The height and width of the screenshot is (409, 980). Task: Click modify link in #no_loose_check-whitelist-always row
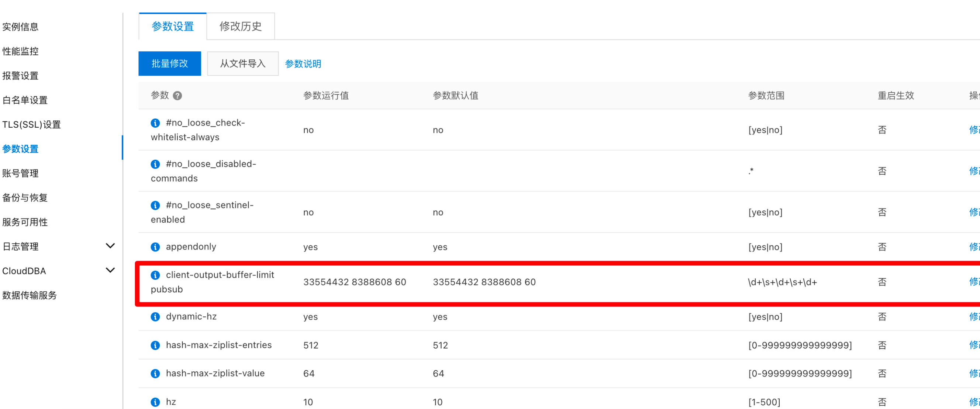click(974, 130)
